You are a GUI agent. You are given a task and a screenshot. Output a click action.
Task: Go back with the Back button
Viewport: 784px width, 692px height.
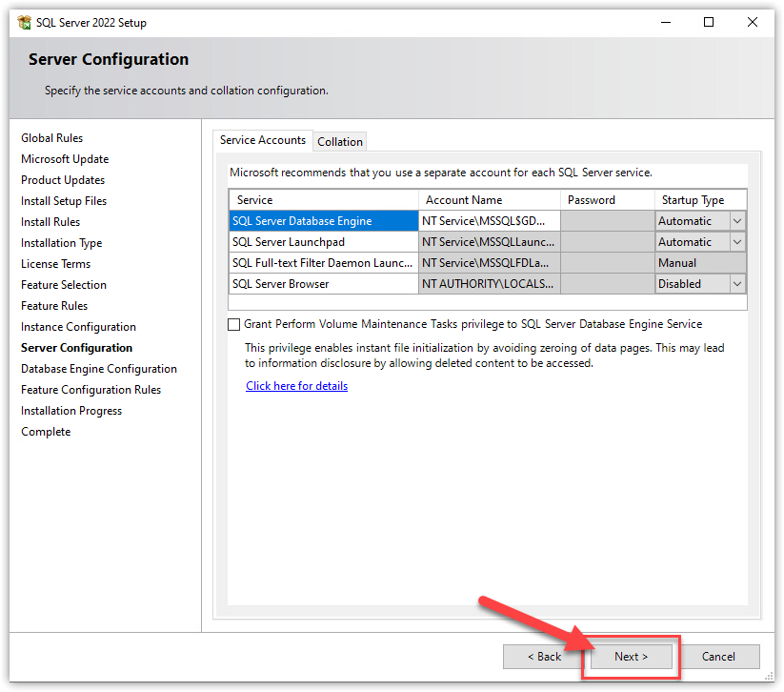[544, 657]
